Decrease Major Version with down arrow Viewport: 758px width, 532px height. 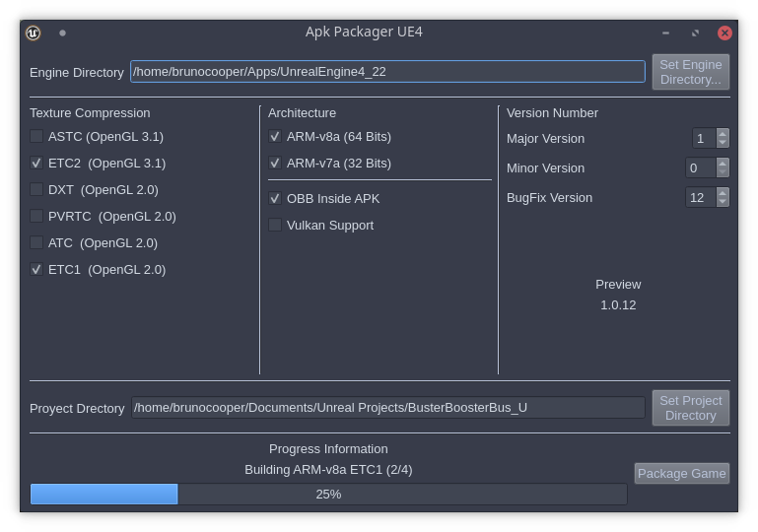[x=723, y=143]
